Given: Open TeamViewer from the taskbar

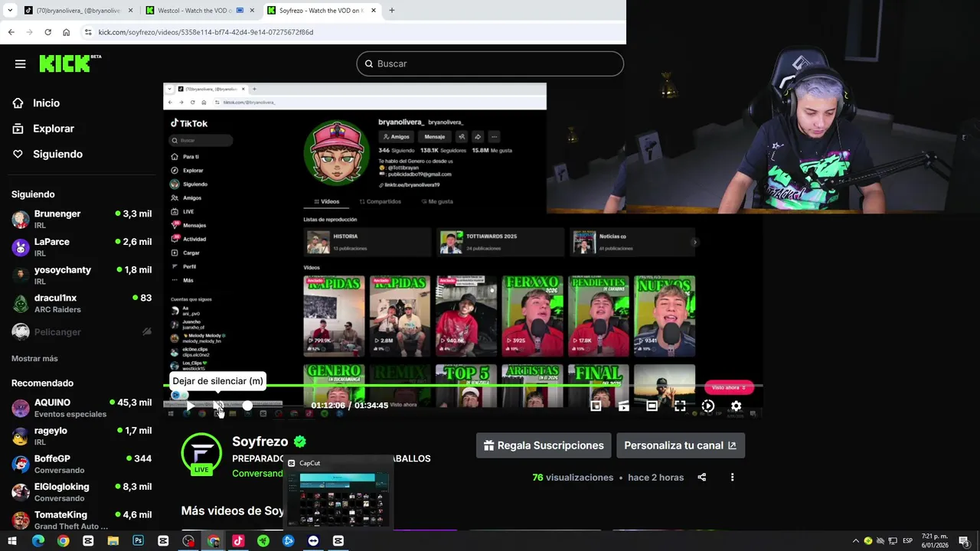Looking at the screenshot, I should [313, 541].
